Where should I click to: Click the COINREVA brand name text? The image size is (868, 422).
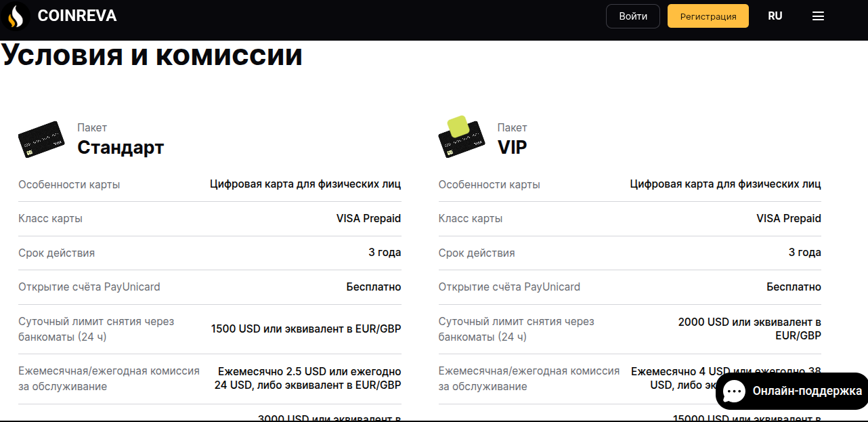pos(77,15)
